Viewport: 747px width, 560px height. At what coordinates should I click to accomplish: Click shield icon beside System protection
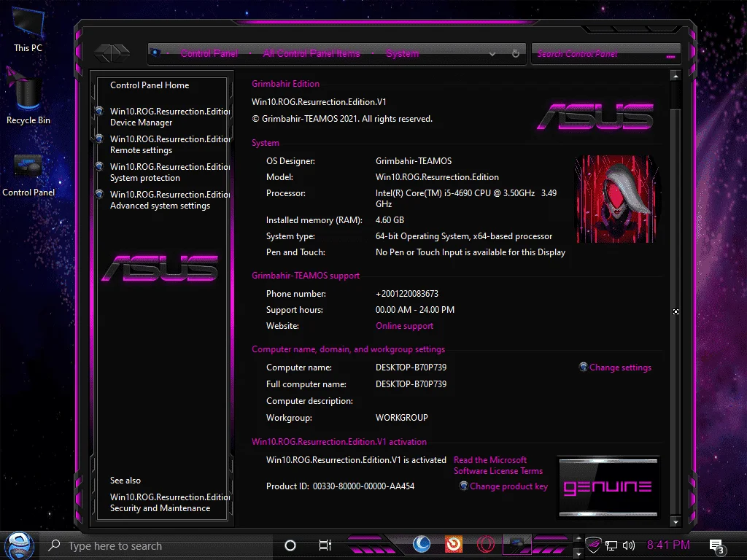click(99, 166)
